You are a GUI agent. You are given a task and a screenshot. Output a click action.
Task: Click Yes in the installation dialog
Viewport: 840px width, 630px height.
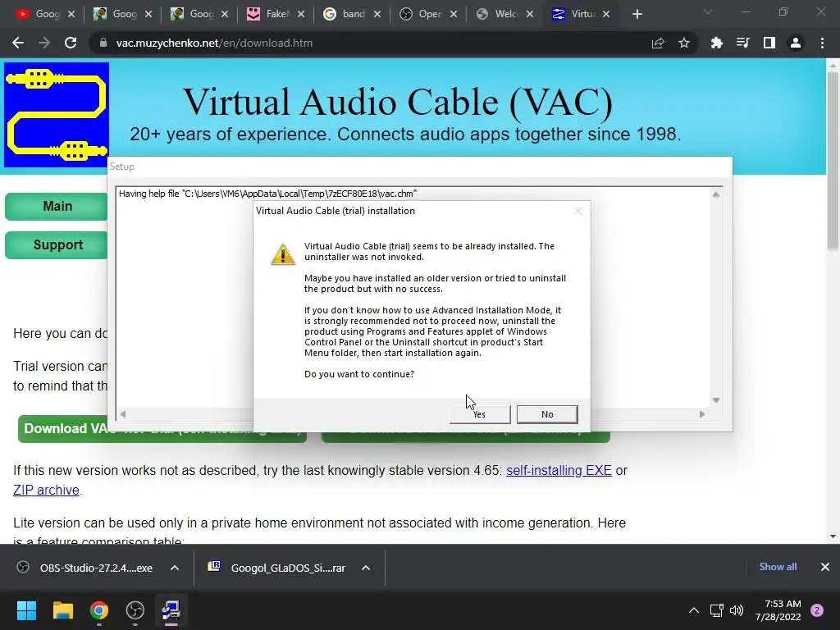(480, 414)
